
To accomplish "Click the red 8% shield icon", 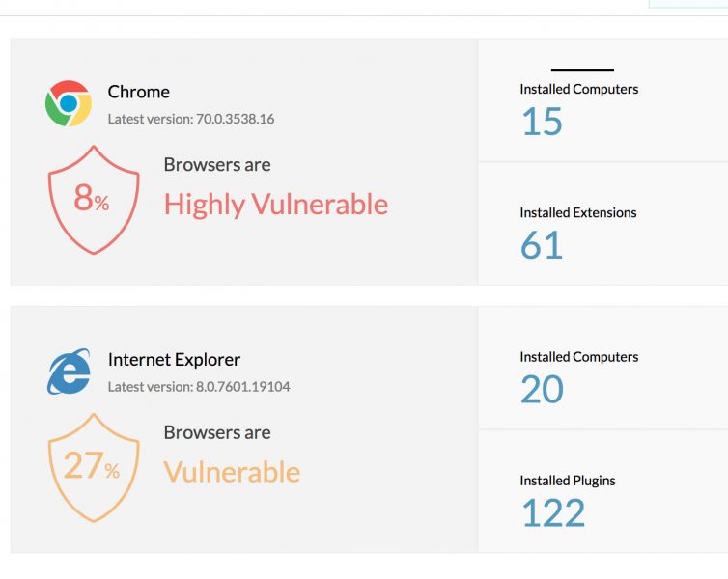I will [x=94, y=200].
